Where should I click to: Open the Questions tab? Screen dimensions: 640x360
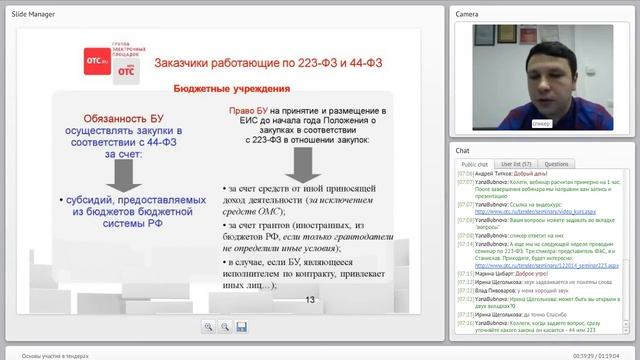pos(556,164)
